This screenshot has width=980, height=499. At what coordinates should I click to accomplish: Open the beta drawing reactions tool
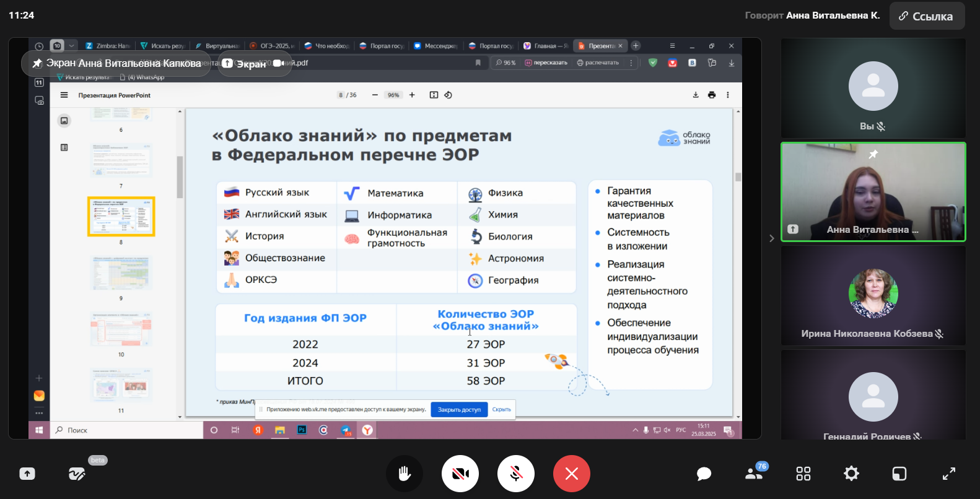(77, 474)
